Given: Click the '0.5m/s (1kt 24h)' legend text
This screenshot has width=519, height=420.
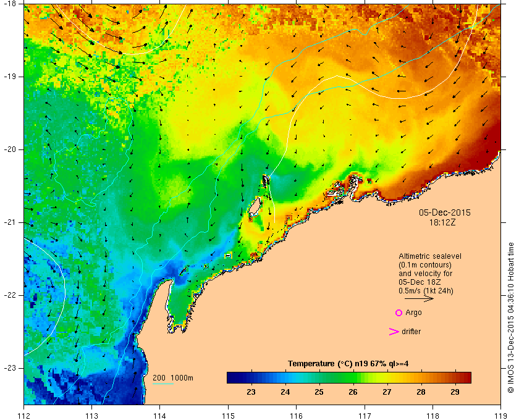Looking at the screenshot, I should click(x=426, y=291).
